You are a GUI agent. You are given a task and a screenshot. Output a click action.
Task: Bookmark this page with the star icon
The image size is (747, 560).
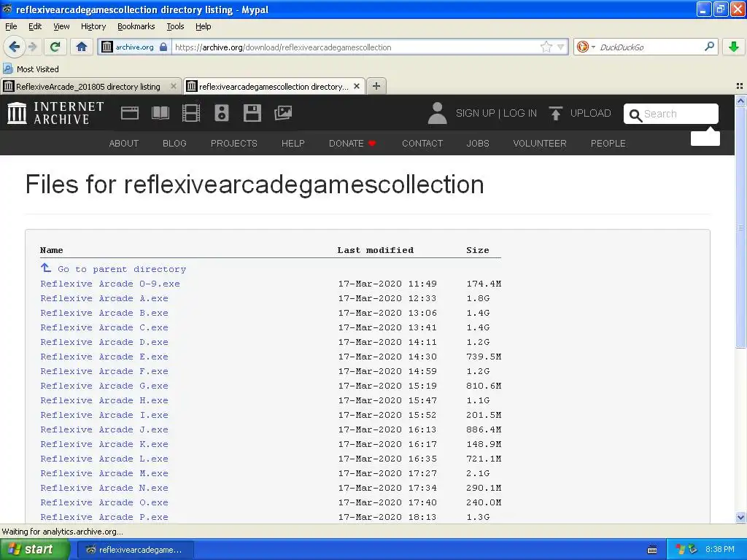coord(546,47)
